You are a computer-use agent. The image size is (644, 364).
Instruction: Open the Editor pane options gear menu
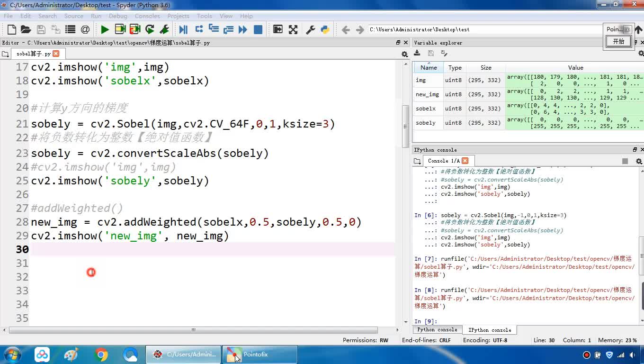pos(404,54)
